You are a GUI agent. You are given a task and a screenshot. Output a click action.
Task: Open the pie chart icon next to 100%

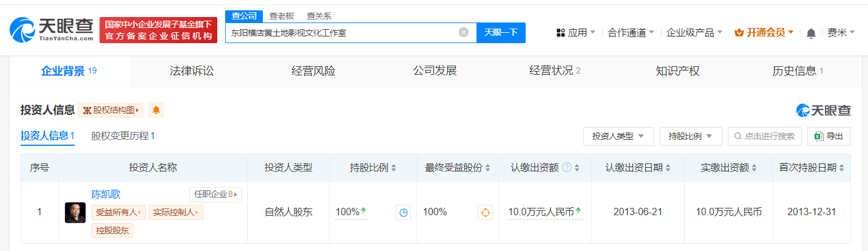(x=404, y=212)
